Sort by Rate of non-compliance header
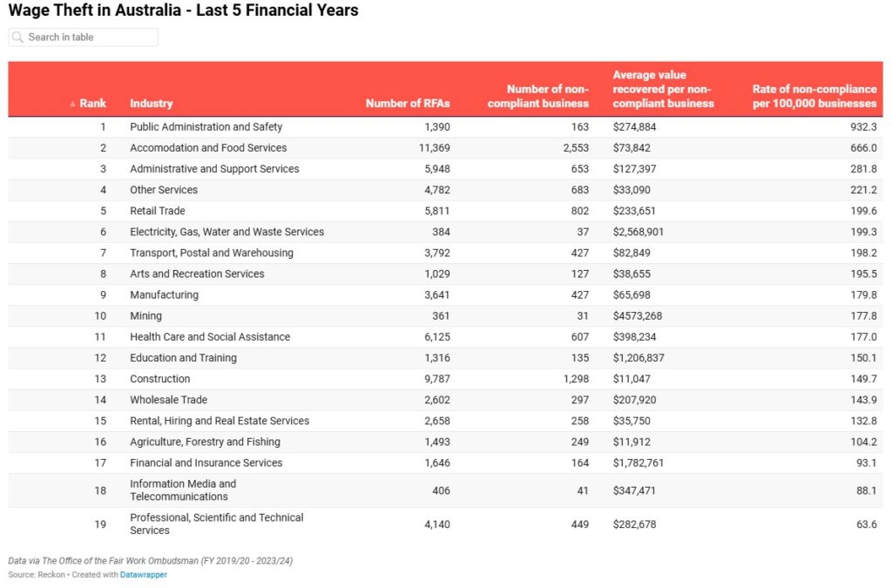 (x=814, y=96)
